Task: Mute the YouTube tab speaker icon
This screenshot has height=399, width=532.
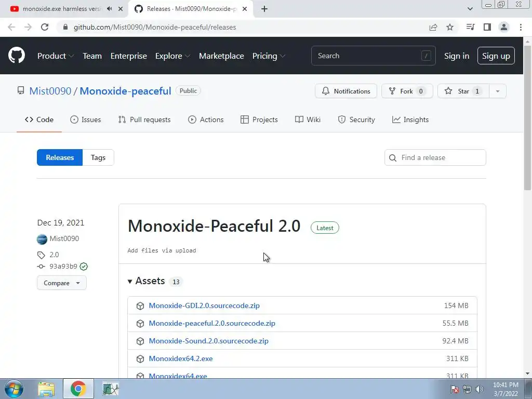Action: (x=109, y=9)
